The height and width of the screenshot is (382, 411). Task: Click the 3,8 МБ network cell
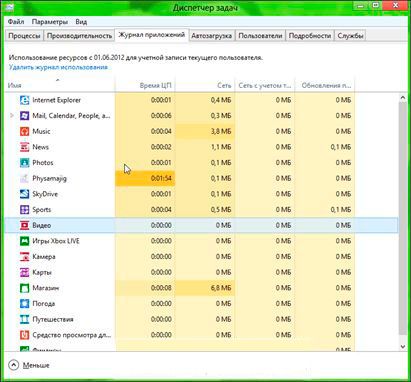(205, 131)
